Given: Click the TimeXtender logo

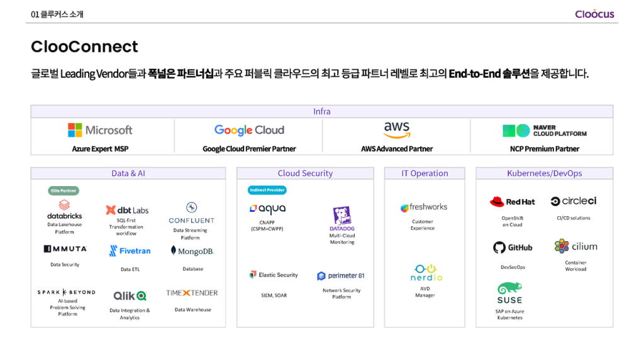Looking at the screenshot, I should point(192,293).
